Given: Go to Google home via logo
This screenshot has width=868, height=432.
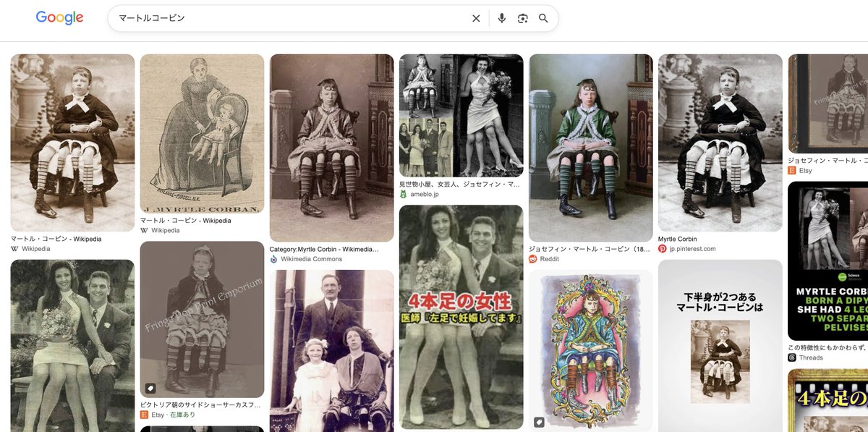Looking at the screenshot, I should 59,18.
